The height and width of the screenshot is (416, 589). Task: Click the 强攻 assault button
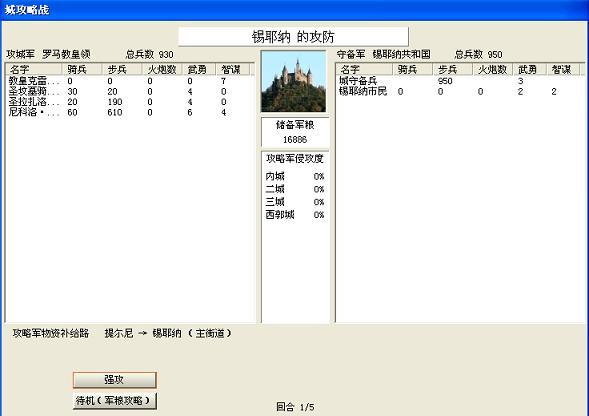pos(115,380)
